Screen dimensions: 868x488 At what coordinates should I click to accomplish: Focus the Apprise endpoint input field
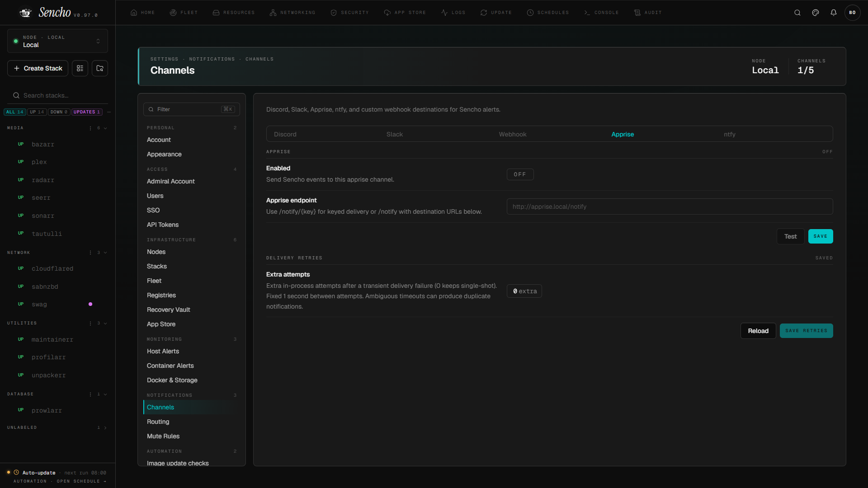click(x=670, y=206)
